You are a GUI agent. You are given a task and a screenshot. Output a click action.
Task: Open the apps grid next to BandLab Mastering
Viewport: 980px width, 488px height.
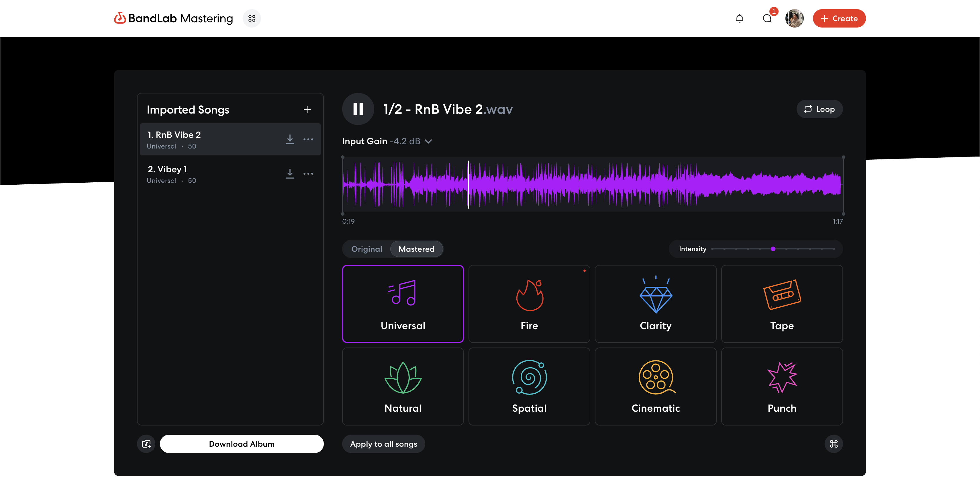coord(252,18)
